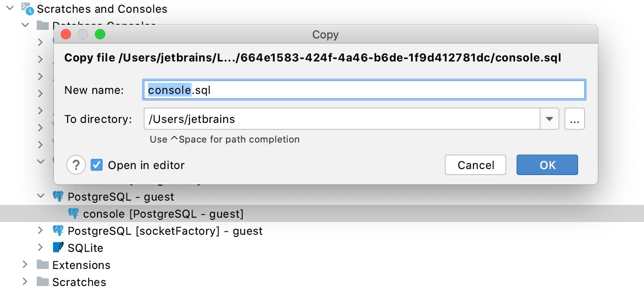
Task: Collapse the PostgreSQL - guest node
Action: coord(41,196)
